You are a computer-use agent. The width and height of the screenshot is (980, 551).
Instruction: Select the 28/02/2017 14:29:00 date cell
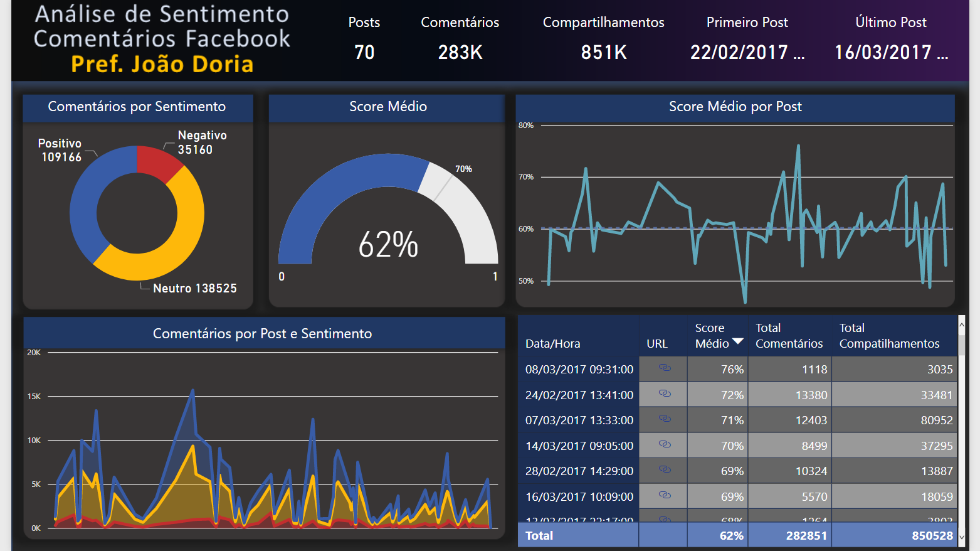[x=579, y=471]
